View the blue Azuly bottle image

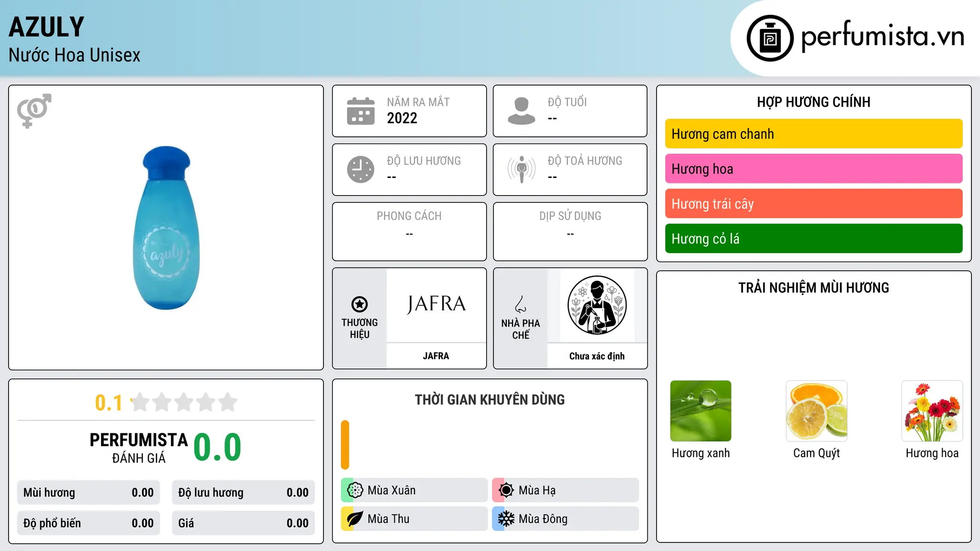(166, 228)
